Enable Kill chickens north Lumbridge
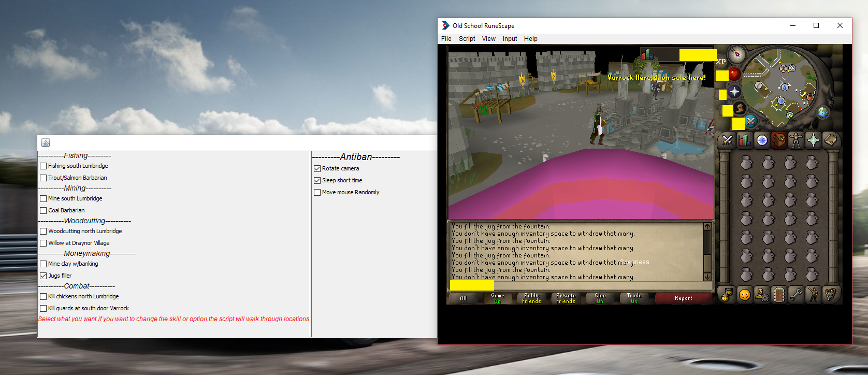 tap(44, 297)
